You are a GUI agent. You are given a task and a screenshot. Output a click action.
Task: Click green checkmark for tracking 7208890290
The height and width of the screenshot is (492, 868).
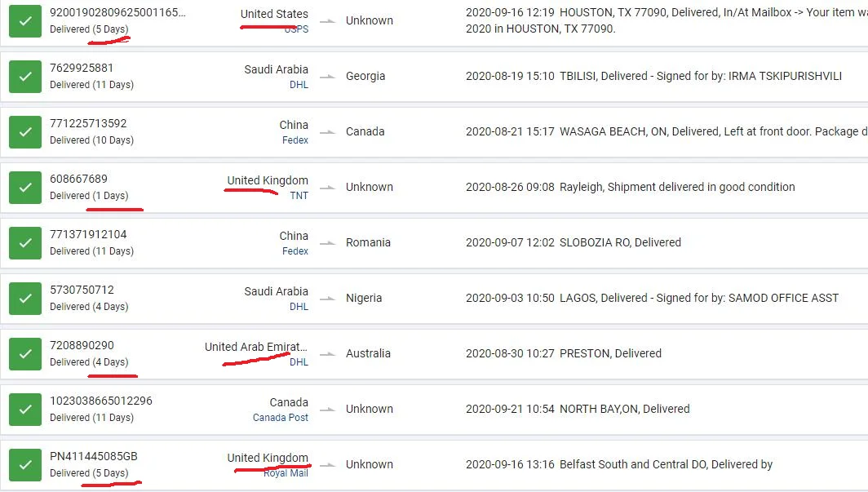(25, 353)
